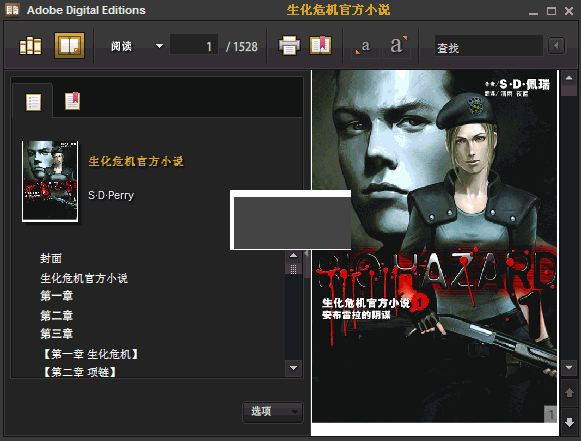This screenshot has width=581, height=441.
Task: Click the Adobe Digital Editions app icon
Action: coord(12,10)
